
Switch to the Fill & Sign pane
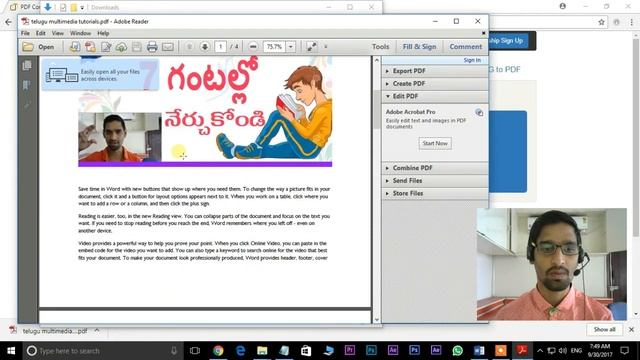click(419, 47)
